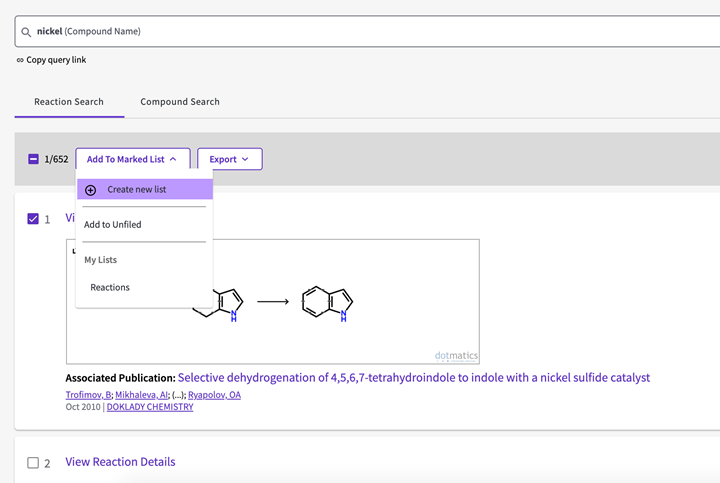Image resolution: width=720 pixels, height=483 pixels.
Task: Open the DOKLADY CHEMISTRY journal link
Action: 150,407
